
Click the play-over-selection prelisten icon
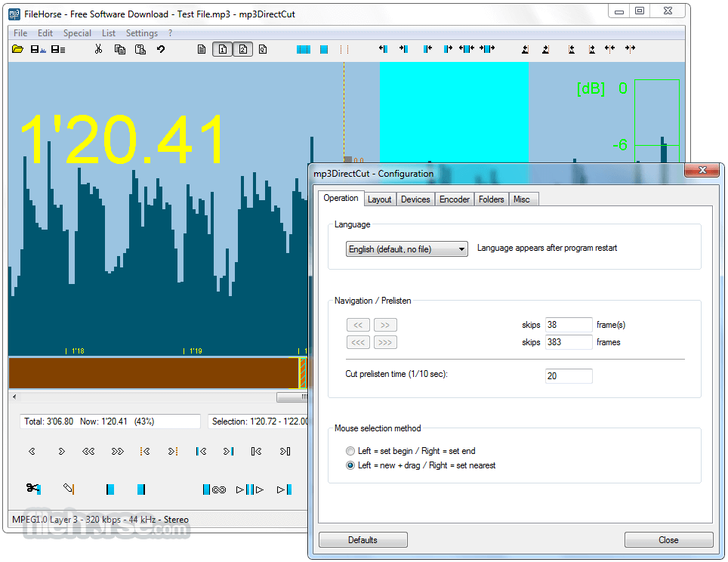pyautogui.click(x=250, y=489)
